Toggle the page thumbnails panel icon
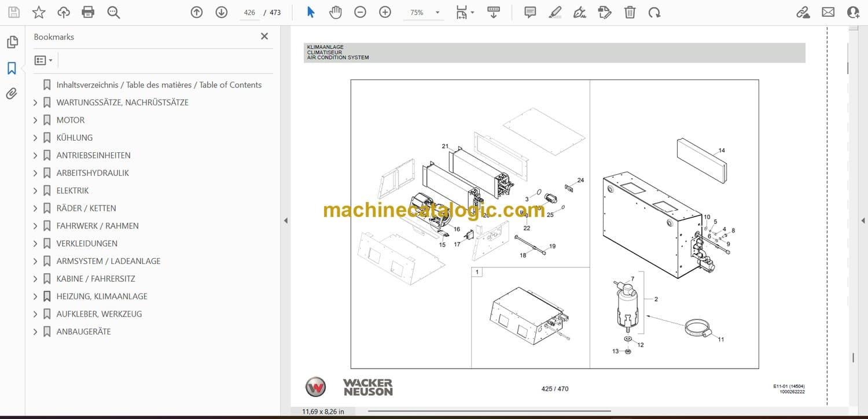 coord(12,42)
